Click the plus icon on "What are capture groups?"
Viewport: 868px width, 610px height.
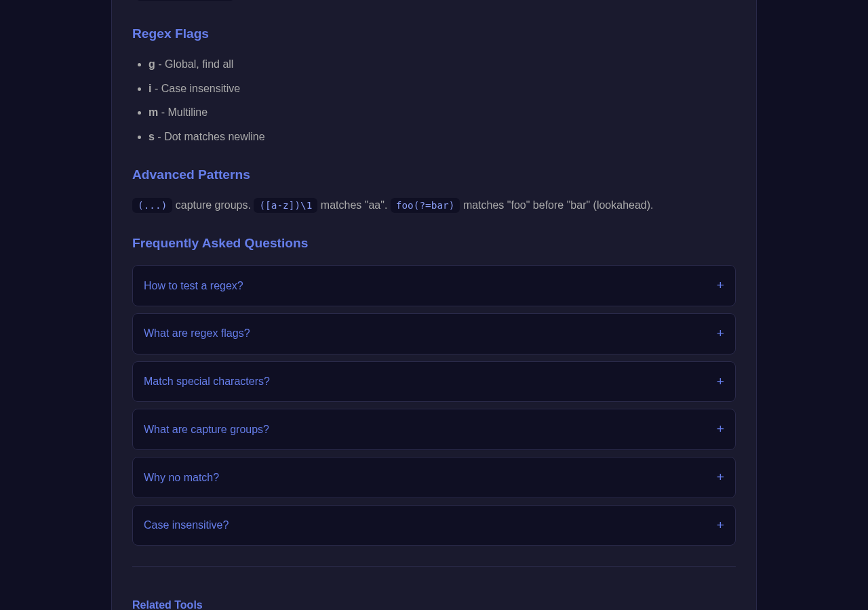pyautogui.click(x=720, y=429)
